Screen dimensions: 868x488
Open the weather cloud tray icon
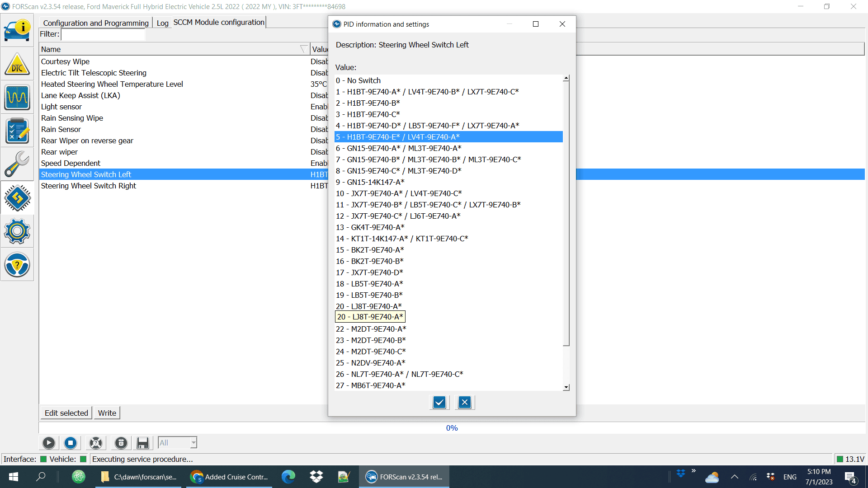(x=712, y=477)
